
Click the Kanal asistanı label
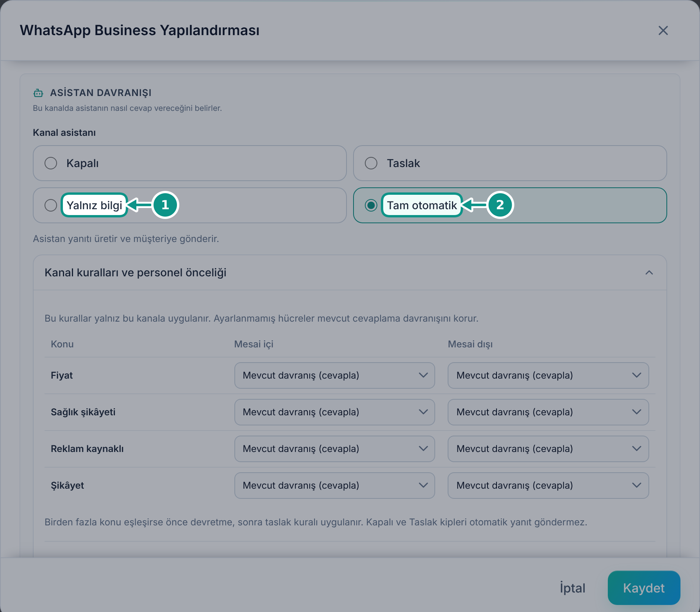[x=64, y=133]
